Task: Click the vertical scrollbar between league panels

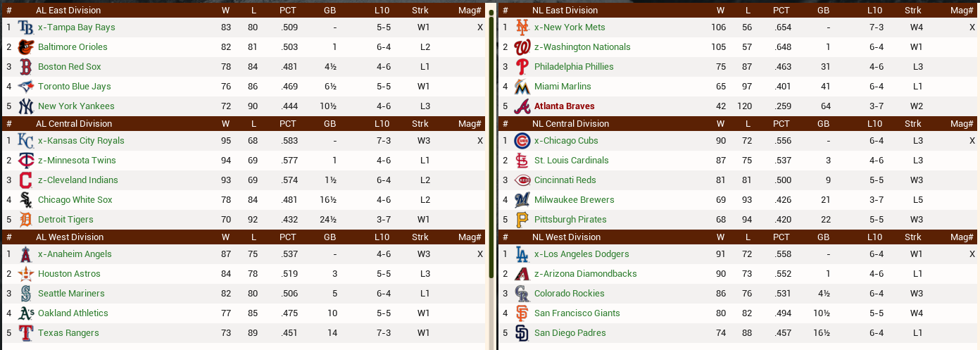Action: pos(491,141)
